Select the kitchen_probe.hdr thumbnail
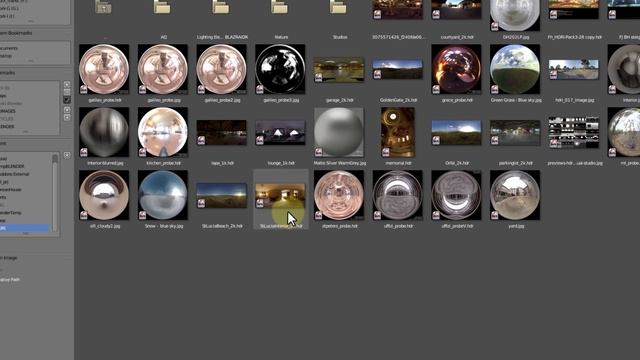The image size is (640, 360). point(163,132)
